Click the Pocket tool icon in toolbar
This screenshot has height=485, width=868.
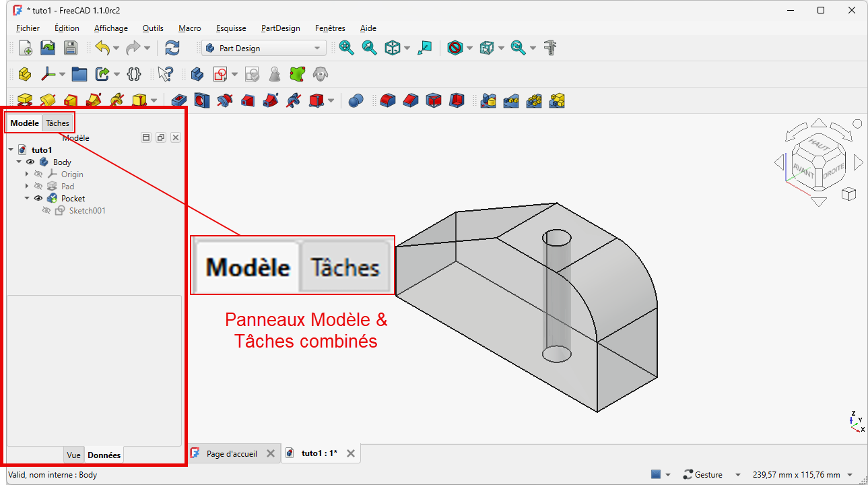tap(179, 100)
